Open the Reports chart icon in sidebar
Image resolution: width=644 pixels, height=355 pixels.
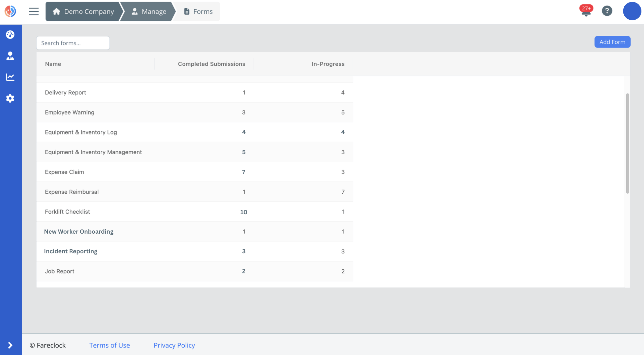pos(10,77)
